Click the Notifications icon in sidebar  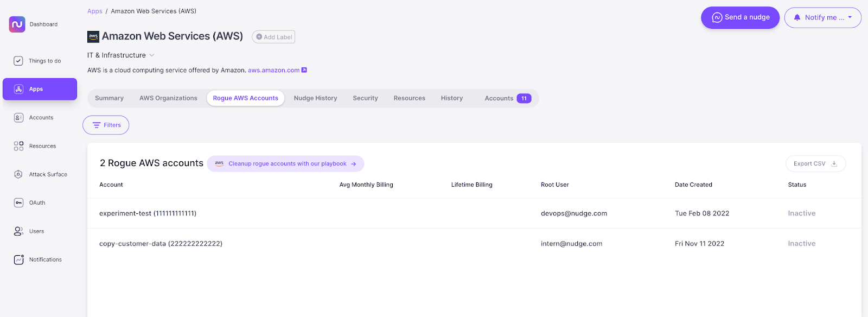[18, 259]
